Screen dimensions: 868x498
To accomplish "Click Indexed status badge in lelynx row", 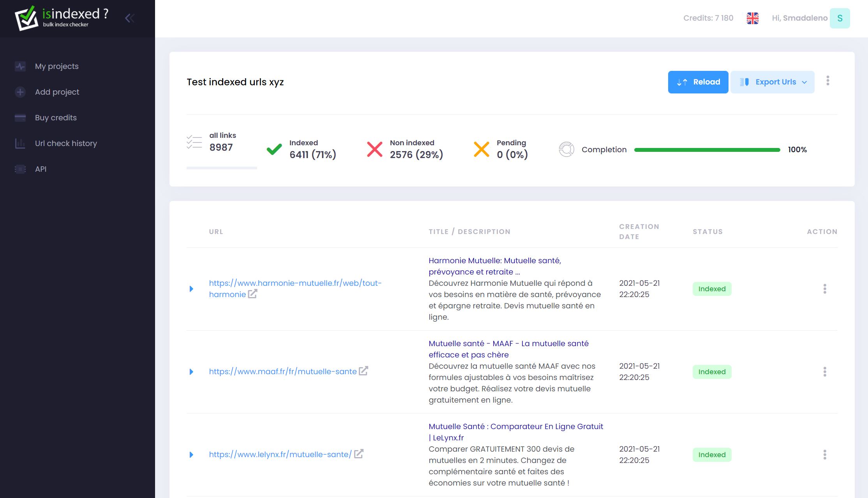I will [x=712, y=454].
